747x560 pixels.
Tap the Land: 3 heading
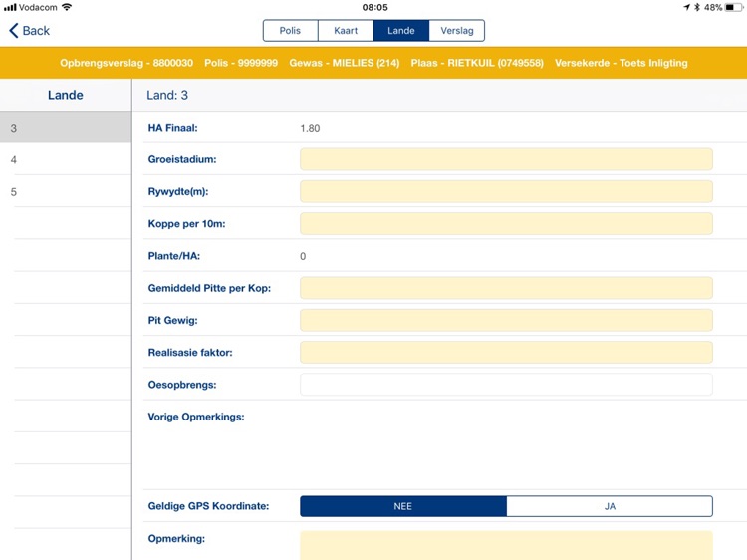coord(167,95)
